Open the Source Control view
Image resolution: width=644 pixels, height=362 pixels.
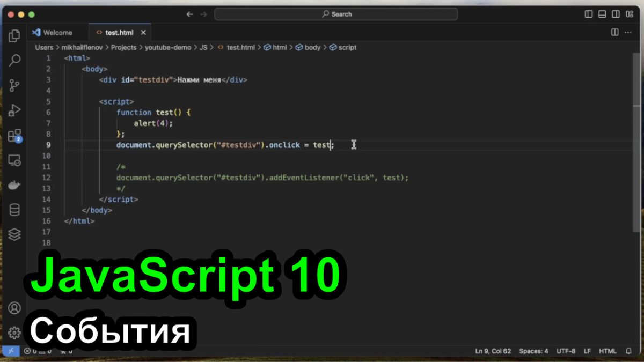pos(14,85)
